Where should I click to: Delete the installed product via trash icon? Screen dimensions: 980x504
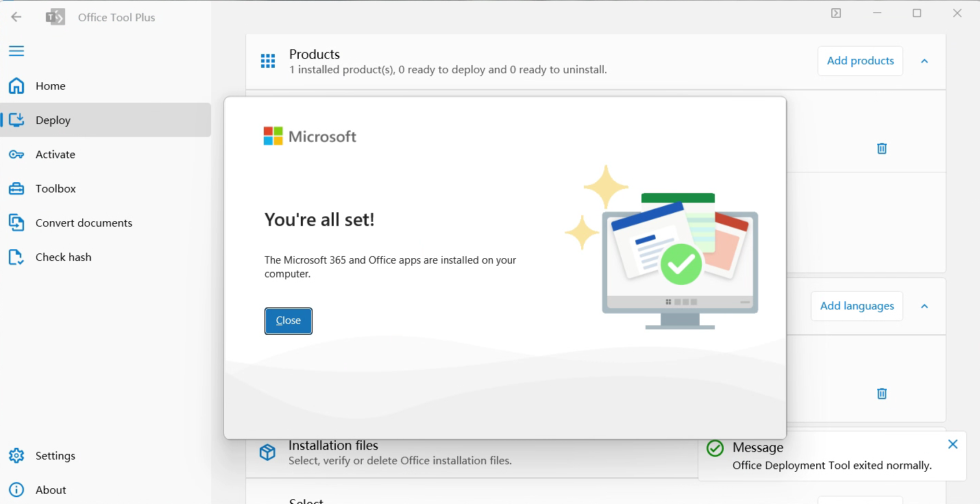pyautogui.click(x=882, y=149)
